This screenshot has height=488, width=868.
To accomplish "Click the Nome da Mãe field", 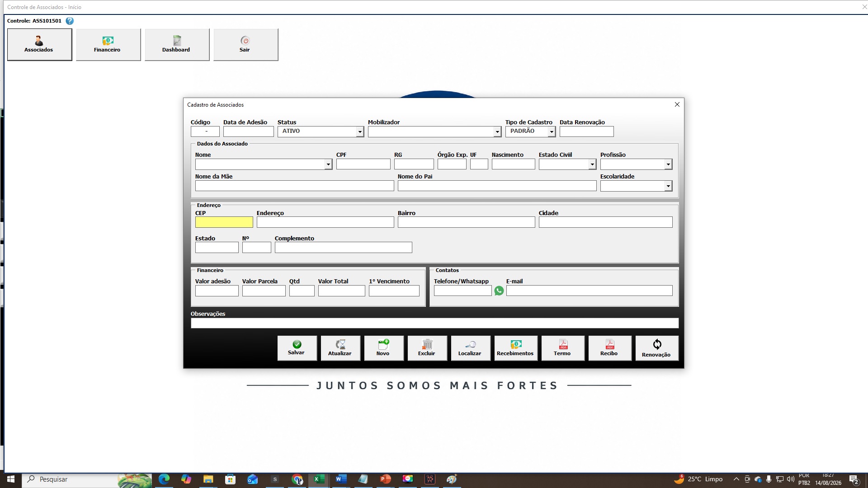I will 295,186.
